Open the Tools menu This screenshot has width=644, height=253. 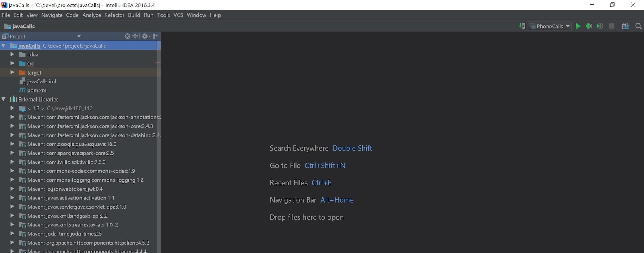tap(163, 15)
